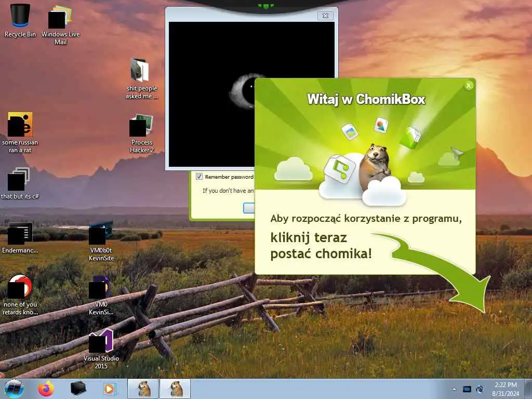Select the 'none of you retards kno...' icon
This screenshot has width=532, height=399.
[20, 295]
